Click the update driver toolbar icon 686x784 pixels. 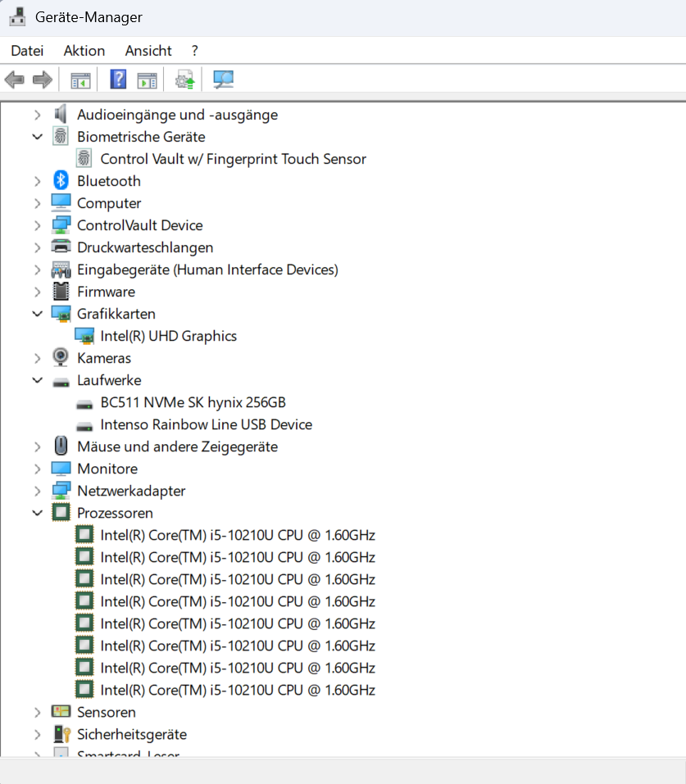coord(184,79)
